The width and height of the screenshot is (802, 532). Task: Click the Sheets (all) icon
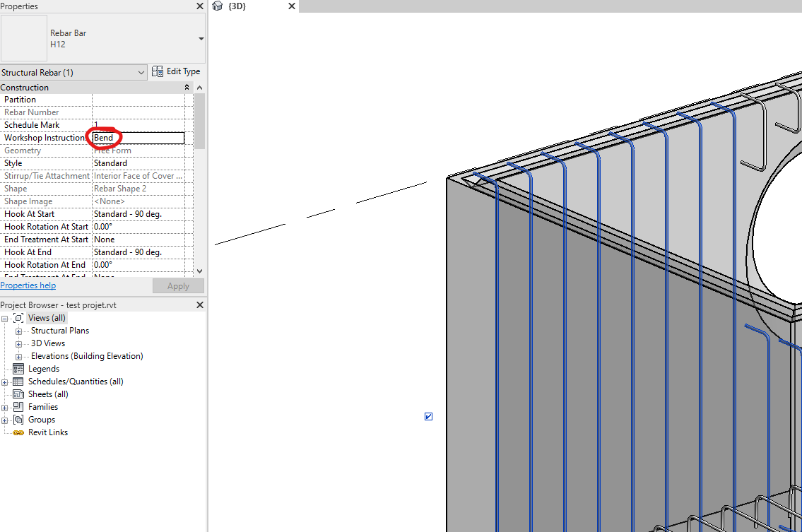pyautogui.click(x=18, y=394)
